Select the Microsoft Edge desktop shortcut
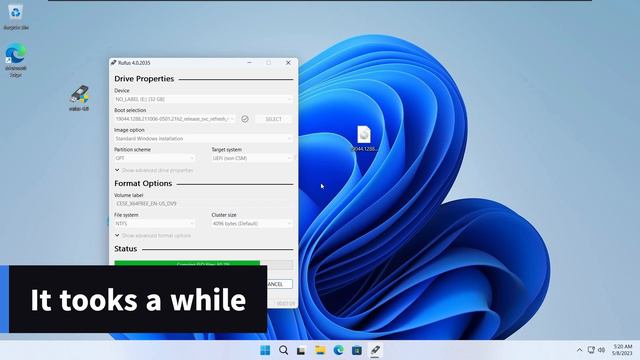This screenshot has height=360, width=640. click(x=16, y=60)
